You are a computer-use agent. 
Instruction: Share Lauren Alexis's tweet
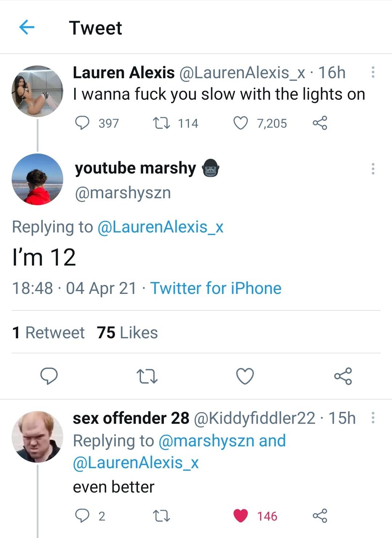click(x=320, y=123)
